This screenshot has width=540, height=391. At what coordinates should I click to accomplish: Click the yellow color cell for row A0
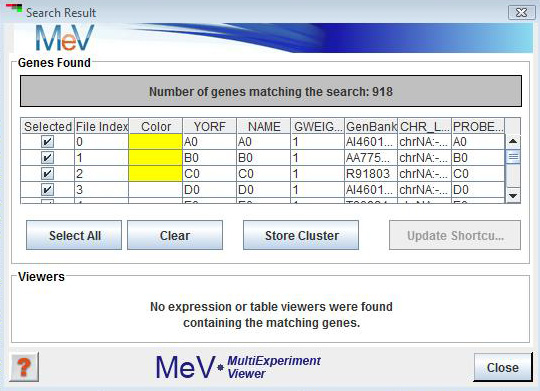point(155,142)
